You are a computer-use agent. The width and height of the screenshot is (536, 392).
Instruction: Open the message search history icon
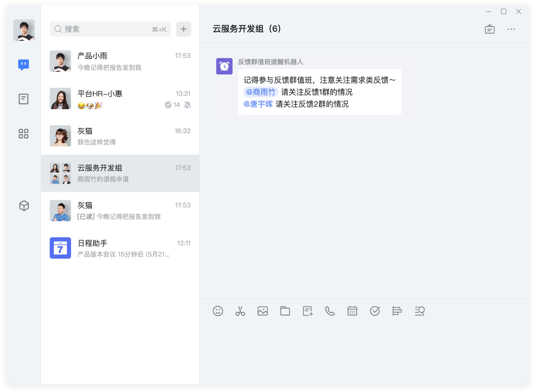click(x=420, y=311)
